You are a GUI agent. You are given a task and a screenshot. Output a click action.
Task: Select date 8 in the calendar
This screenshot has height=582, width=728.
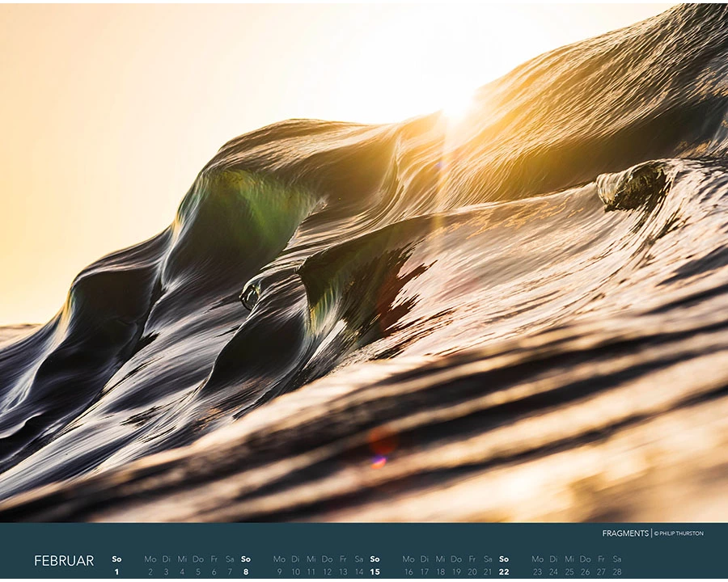(246, 572)
